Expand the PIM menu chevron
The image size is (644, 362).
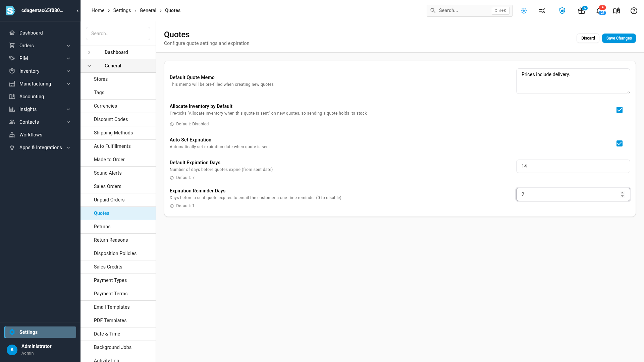[68, 58]
